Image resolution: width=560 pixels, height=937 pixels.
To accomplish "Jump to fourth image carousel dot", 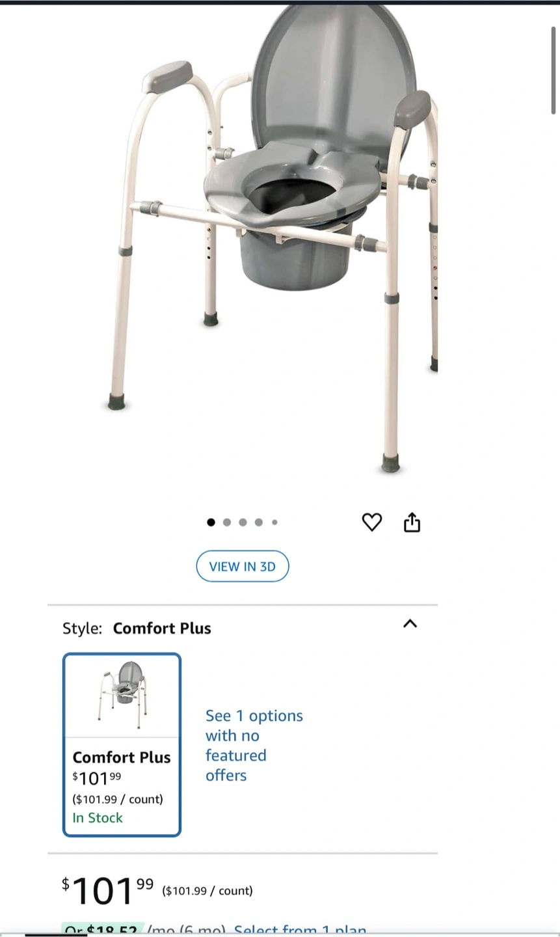I will [259, 522].
